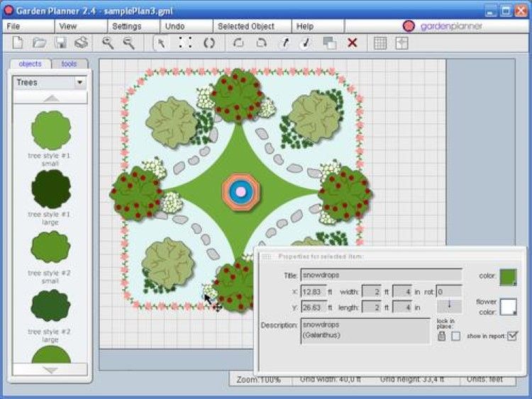Click the resize plan area icon
The image size is (532, 399).
[401, 43]
